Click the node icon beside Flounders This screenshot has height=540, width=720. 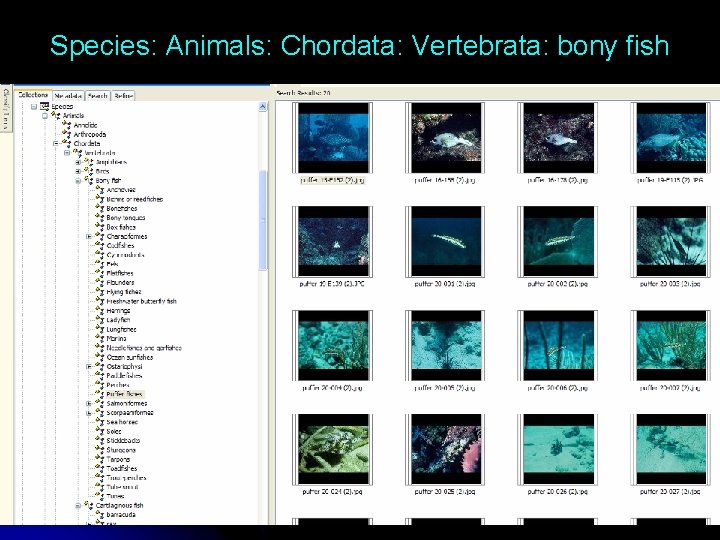(100, 282)
